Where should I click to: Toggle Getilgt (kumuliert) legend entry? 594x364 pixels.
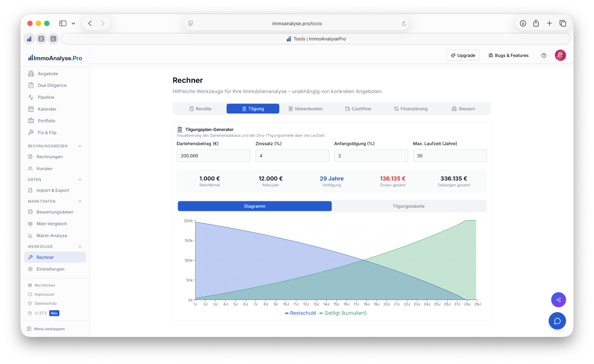click(343, 313)
